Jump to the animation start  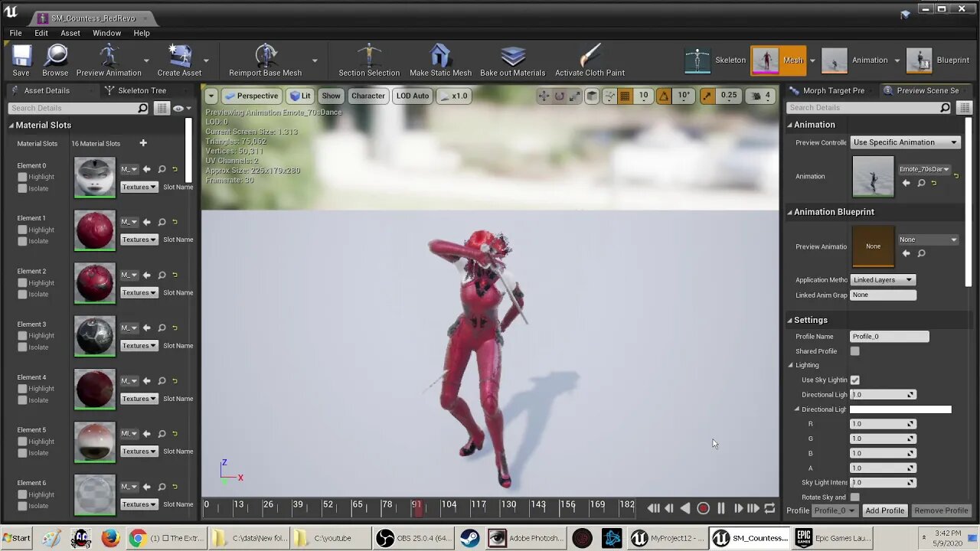[x=653, y=508]
